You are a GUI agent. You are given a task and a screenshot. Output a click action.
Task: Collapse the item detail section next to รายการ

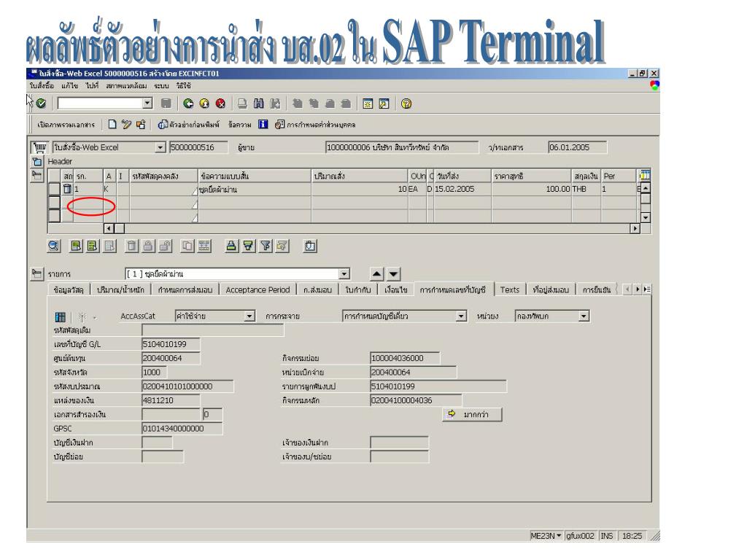36,274
